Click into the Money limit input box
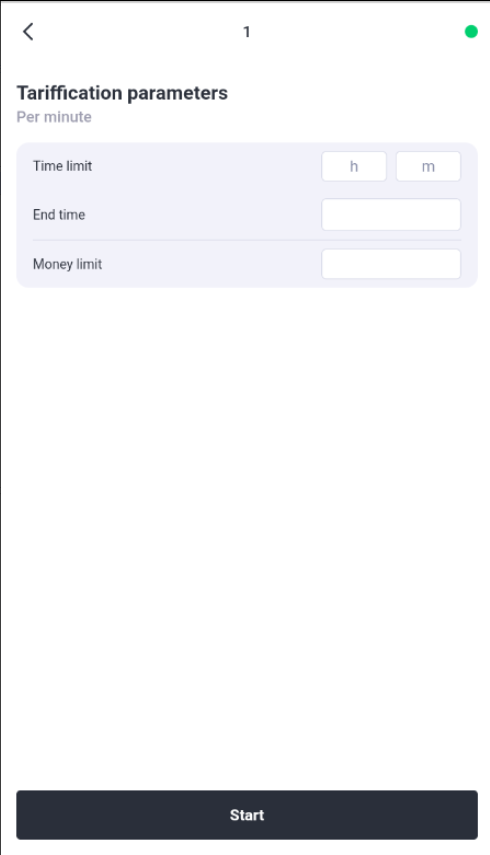This screenshot has width=490, height=855. 391,264
